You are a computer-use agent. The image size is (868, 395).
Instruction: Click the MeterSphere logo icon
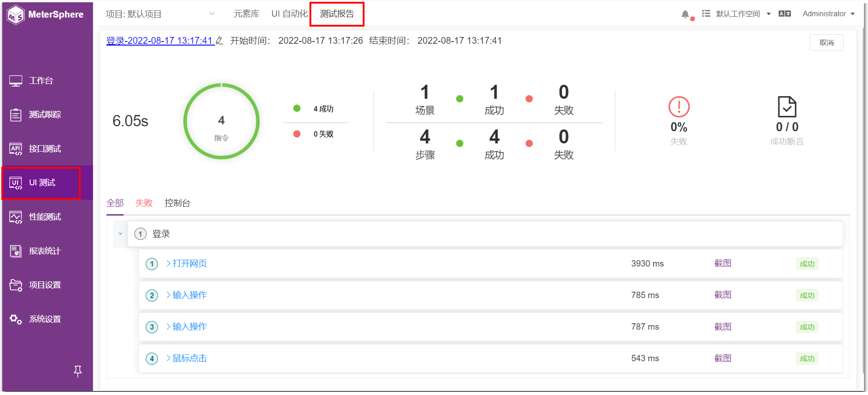pos(16,14)
